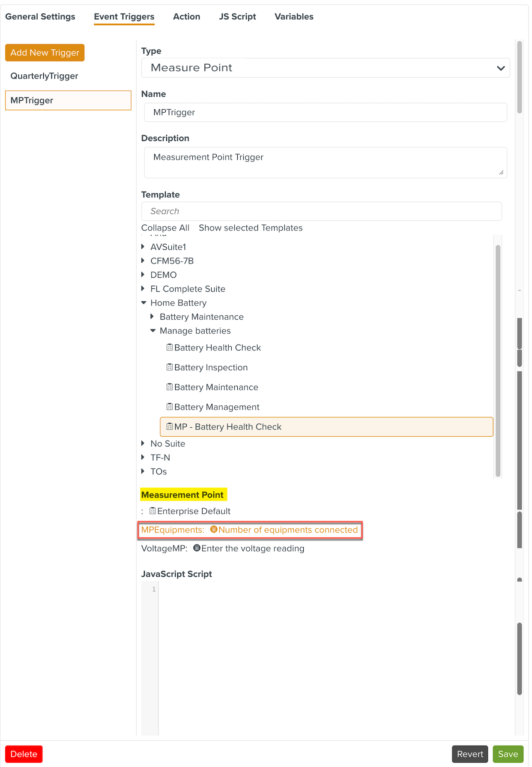Viewport: 532px width, 767px height.
Task: Collapse the Manage batteries folder
Action: pos(153,331)
